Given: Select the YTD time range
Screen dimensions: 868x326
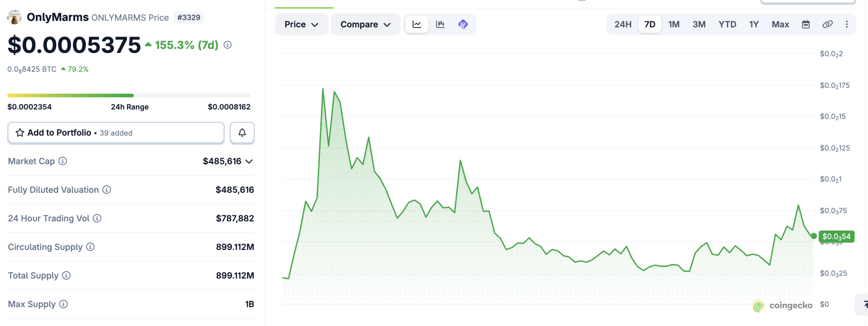Looking at the screenshot, I should tap(727, 24).
